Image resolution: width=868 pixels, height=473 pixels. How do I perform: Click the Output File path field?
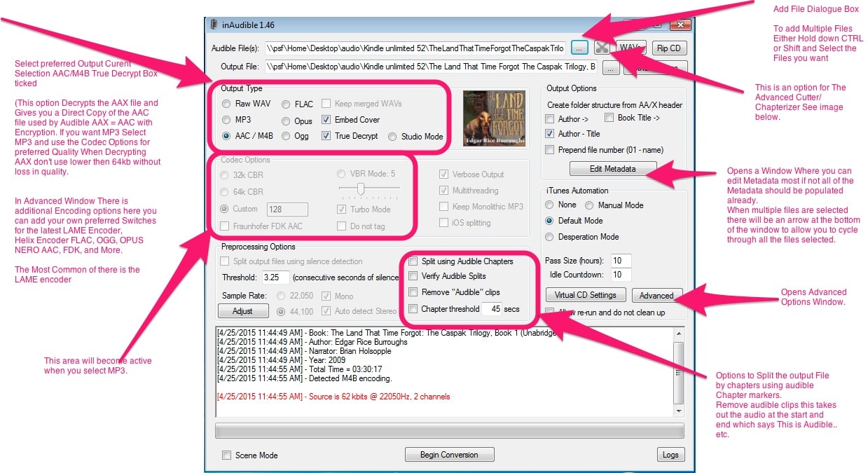pos(431,67)
